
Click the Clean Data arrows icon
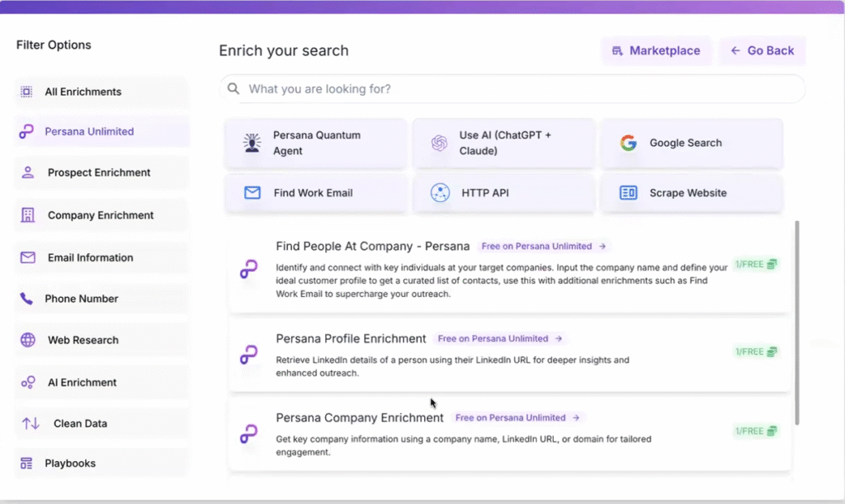[31, 423]
